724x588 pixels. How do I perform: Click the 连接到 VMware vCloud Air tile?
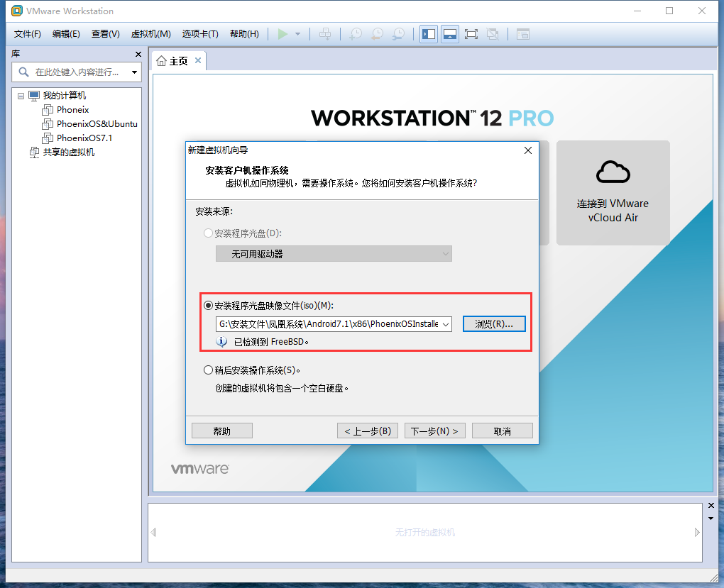pos(613,192)
